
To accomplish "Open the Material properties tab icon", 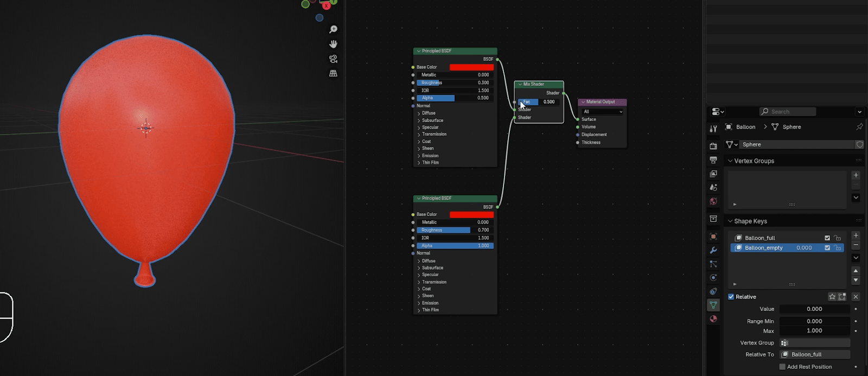I will (713, 319).
